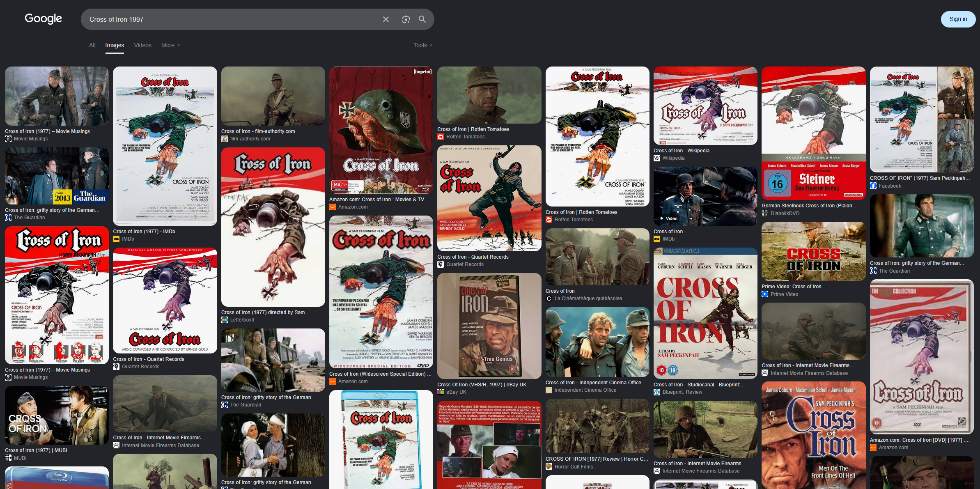The height and width of the screenshot is (489, 980).
Task: Open search by image camera icon
Action: 406,19
